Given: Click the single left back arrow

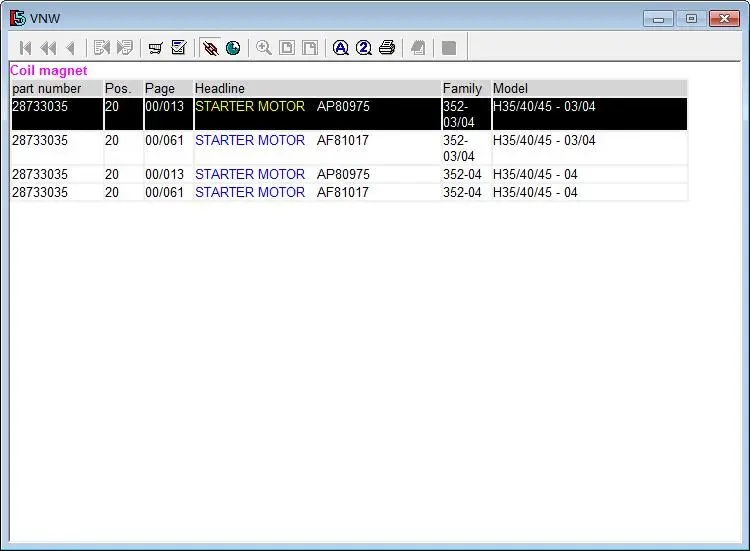Looking at the screenshot, I should (71, 48).
